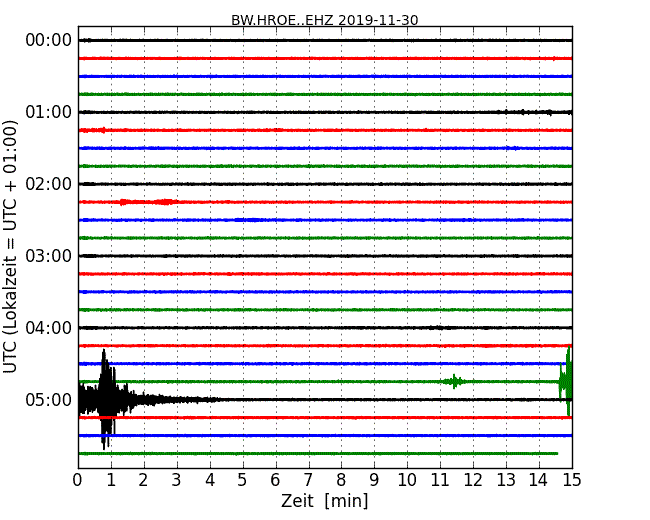The height and width of the screenshot is (520, 650).
Task: Click the red disturbance on the 02:15 trace
Action: (148, 202)
